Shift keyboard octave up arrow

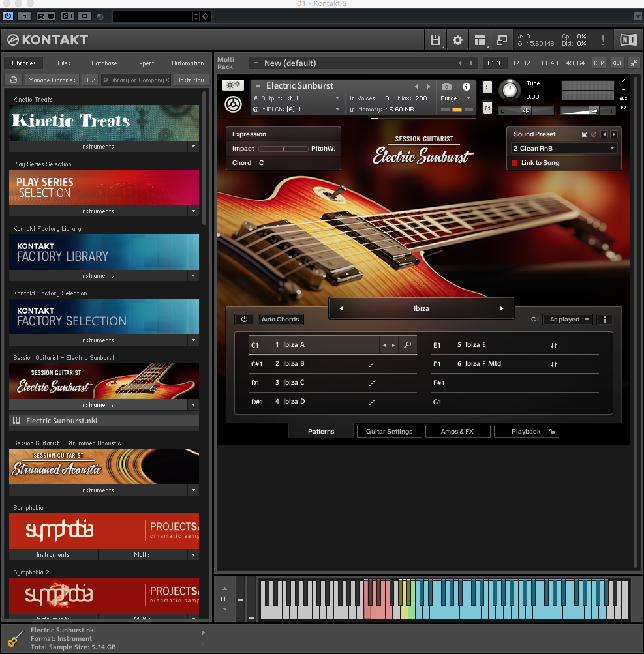(224, 589)
